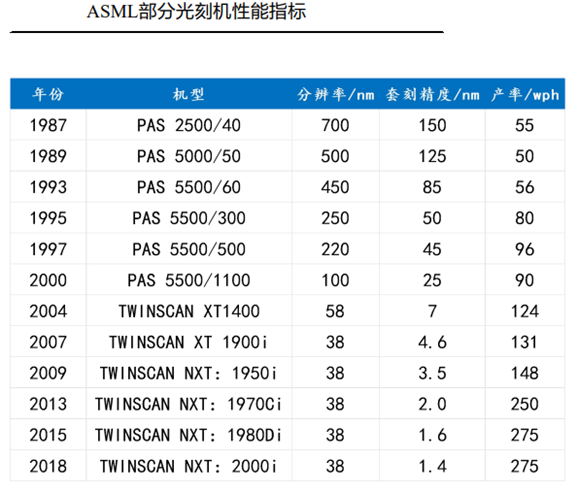Click overlay value 45 in 1997 row
Image resolution: width=577 pixels, height=491 pixels.
(432, 249)
